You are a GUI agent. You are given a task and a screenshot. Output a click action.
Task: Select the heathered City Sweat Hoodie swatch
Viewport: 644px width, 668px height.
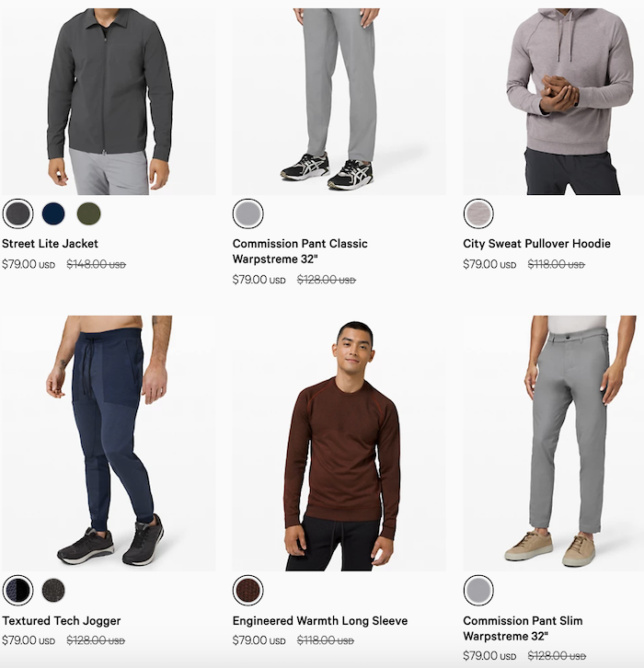tap(478, 213)
